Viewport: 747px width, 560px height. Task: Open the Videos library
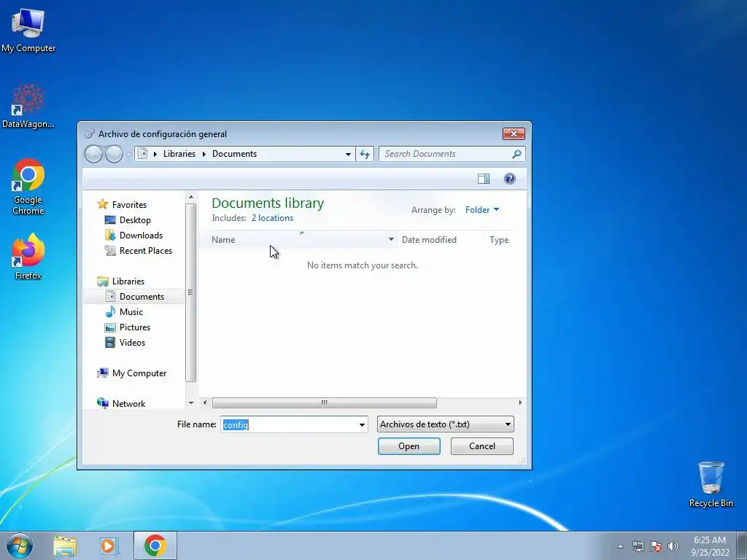coord(132,343)
